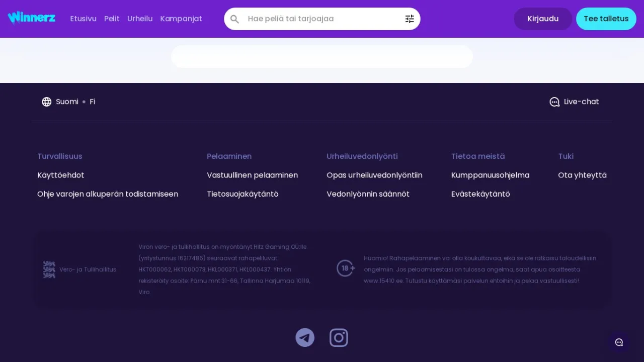The width and height of the screenshot is (644, 362).
Task: Open the floating chat widget button
Action: coord(619,342)
